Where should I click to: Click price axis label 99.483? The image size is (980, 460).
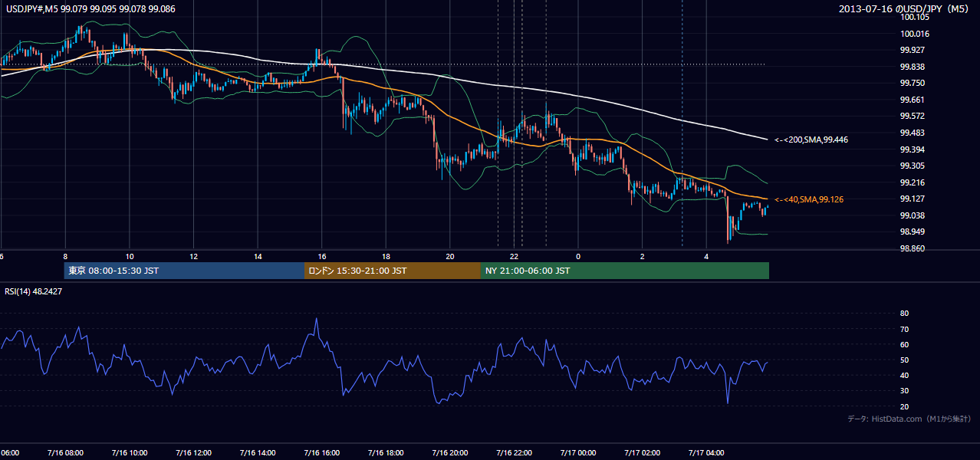click(913, 133)
